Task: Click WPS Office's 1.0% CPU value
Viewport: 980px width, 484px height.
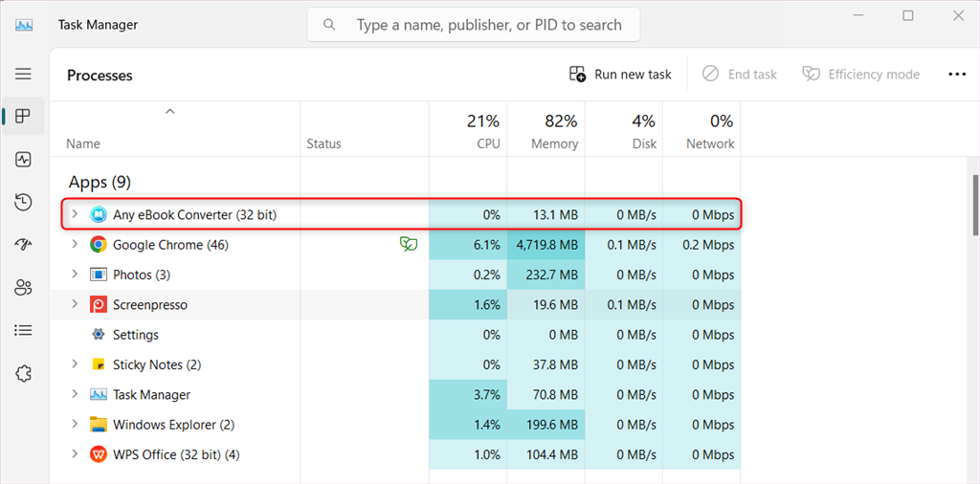Action: tap(488, 454)
